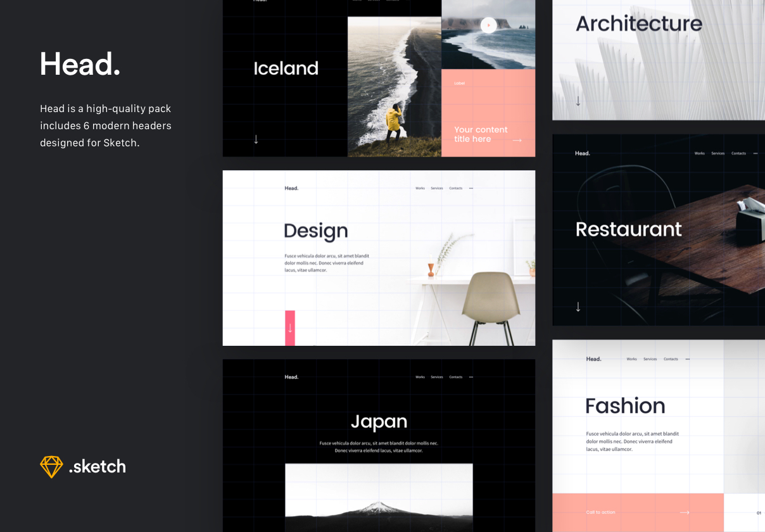Click the Restaurant heading
Viewport: 765px width, 532px height.
pos(629,229)
